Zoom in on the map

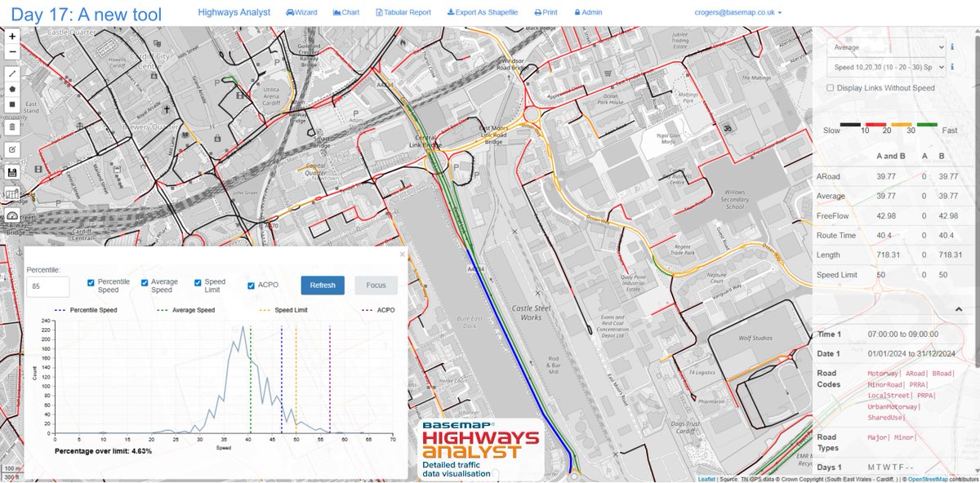point(12,37)
